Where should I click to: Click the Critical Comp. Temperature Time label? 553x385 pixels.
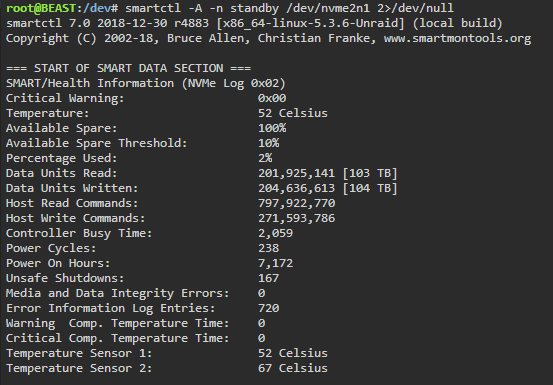(x=117, y=338)
